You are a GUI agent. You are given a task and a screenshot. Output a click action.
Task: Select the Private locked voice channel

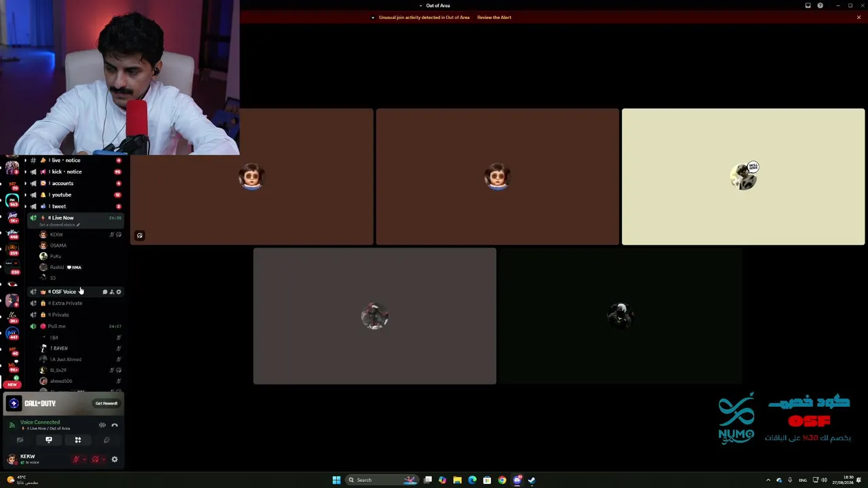(x=75, y=315)
